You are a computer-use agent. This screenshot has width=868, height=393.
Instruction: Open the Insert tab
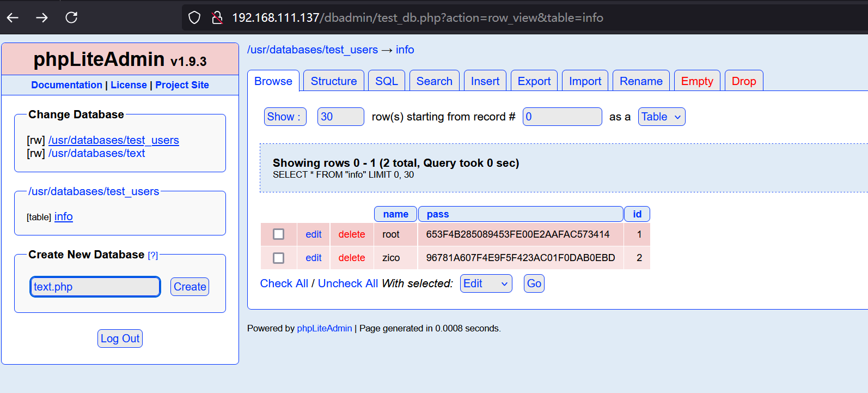point(485,81)
